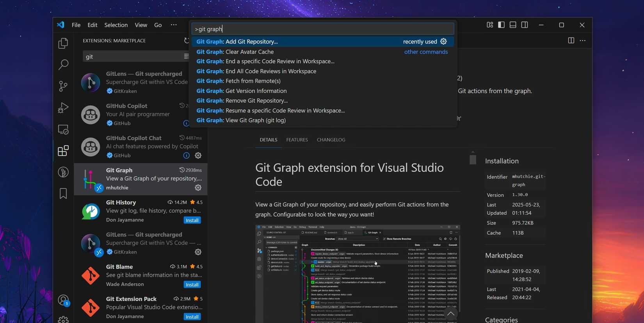Image resolution: width=644 pixels, height=323 pixels.
Task: Open the Edit menu
Action: 93,25
